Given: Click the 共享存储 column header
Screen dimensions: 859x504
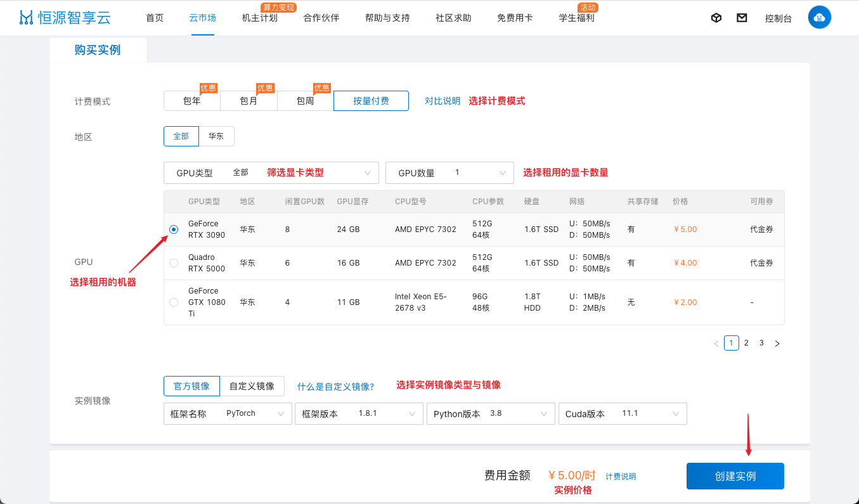Looking at the screenshot, I should (643, 202).
